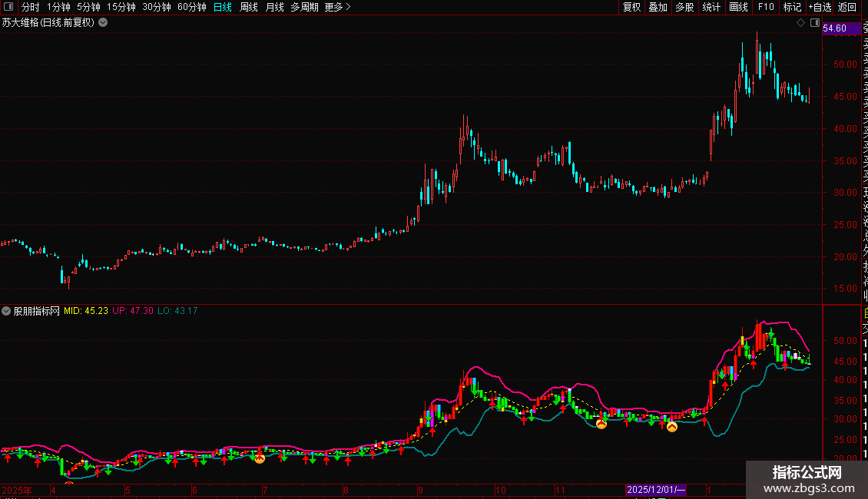Image resolution: width=868 pixels, height=499 pixels.
Task: Toggle the left sidebar panel icon
Action: point(8,7)
